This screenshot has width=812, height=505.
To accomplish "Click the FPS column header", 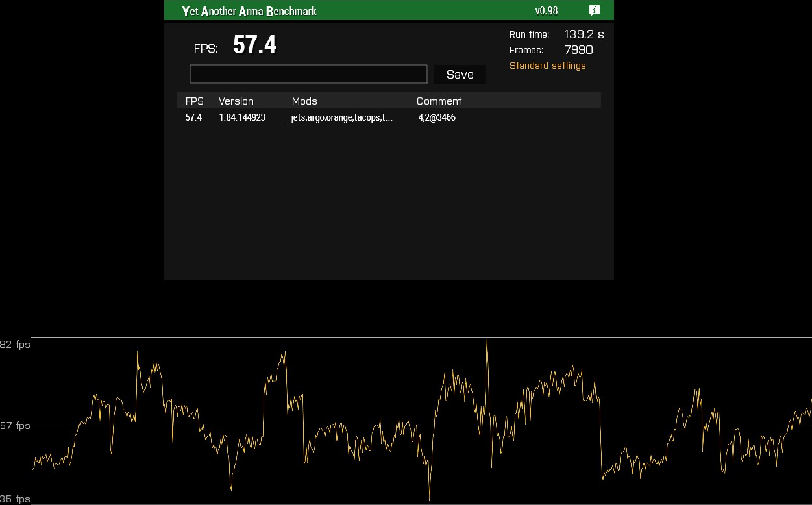I will coord(194,101).
